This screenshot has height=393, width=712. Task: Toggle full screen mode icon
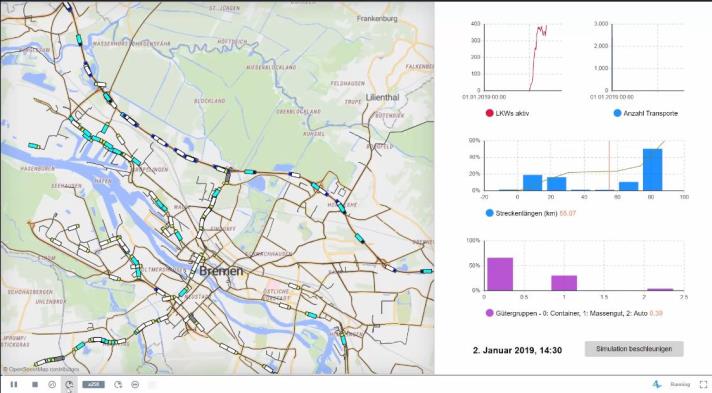click(x=703, y=384)
